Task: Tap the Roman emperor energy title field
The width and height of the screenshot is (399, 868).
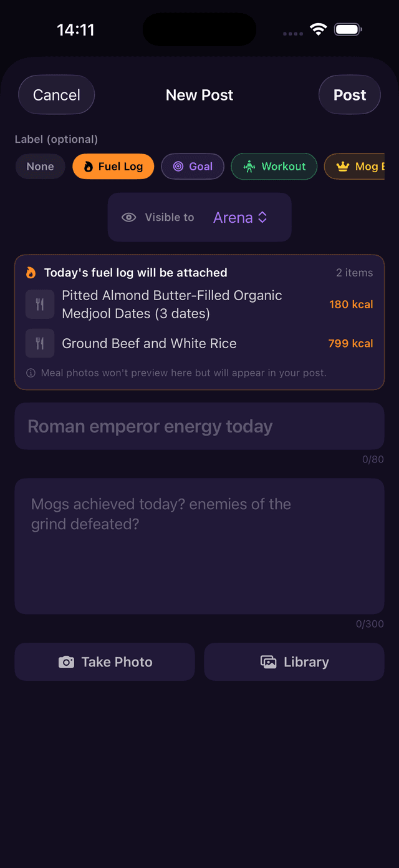Action: click(199, 426)
